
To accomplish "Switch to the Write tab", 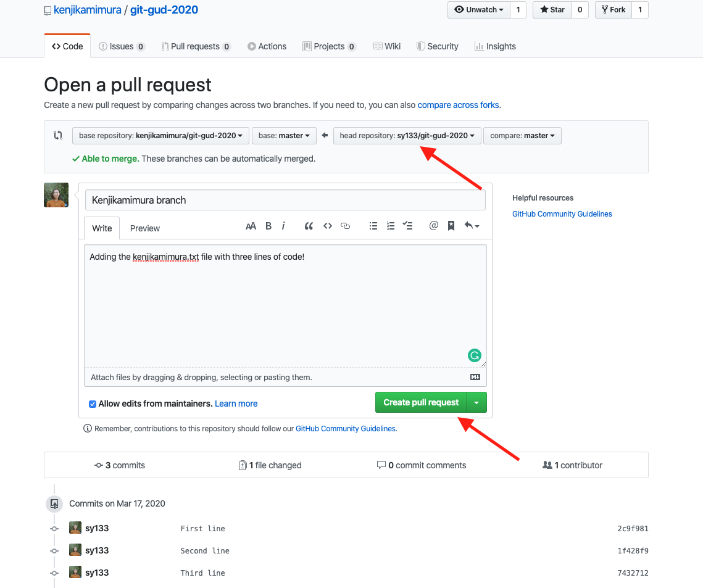I will click(102, 228).
